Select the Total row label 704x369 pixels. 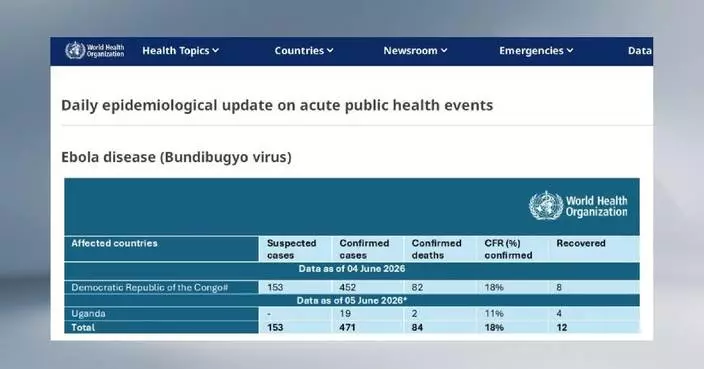(x=83, y=327)
